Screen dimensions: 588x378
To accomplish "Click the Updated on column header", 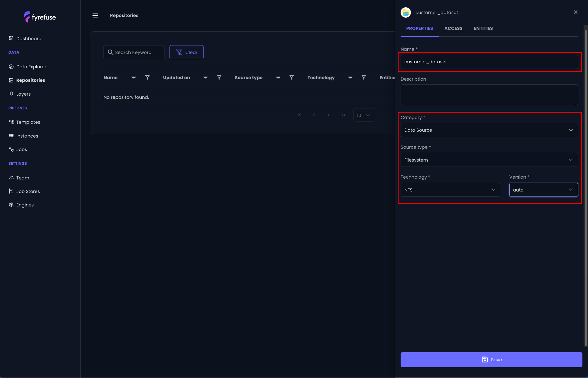I will [x=177, y=77].
